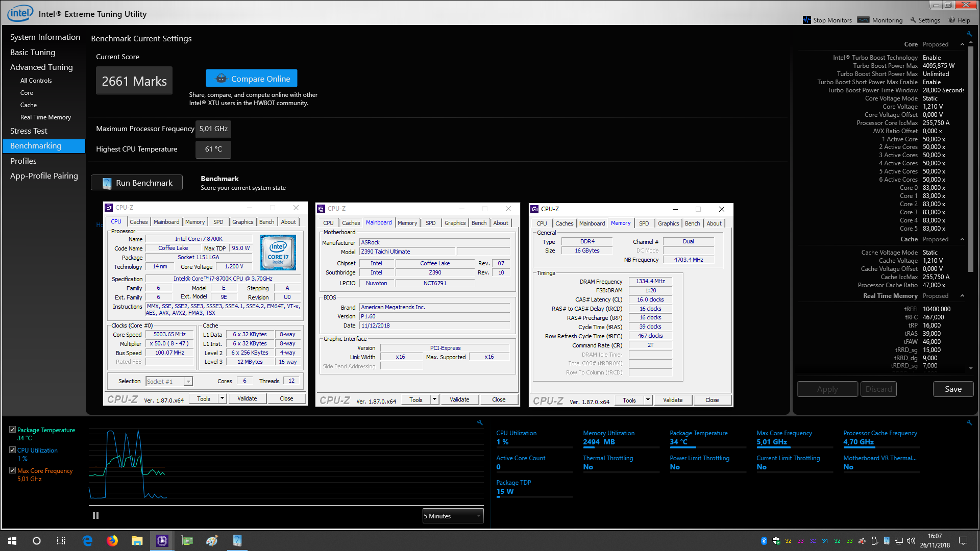Launch Firefox from the taskbar
Viewport: 980px width, 551px height.
[112, 541]
